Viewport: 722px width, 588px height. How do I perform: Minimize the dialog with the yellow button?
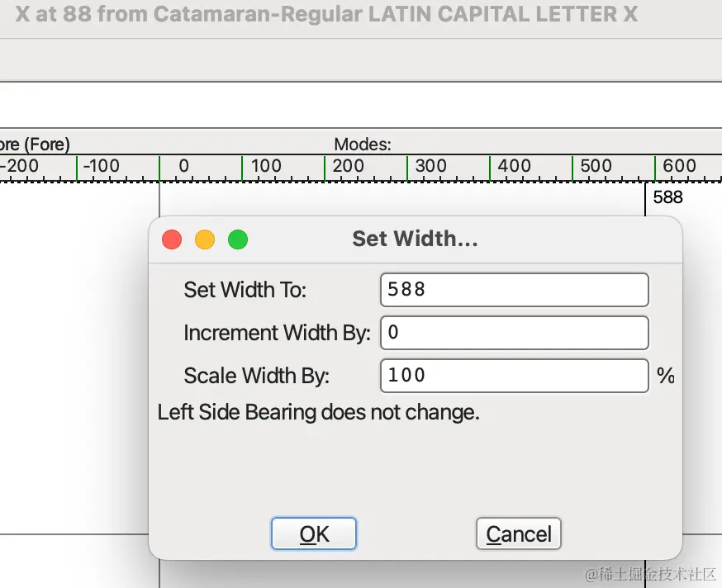(x=205, y=239)
